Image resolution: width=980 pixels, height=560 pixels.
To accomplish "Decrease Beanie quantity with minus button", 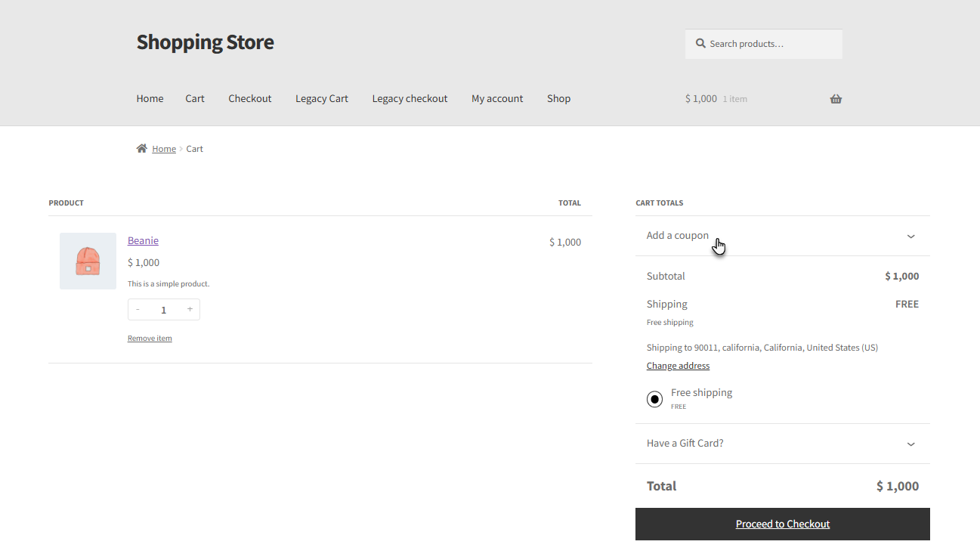I will click(138, 310).
